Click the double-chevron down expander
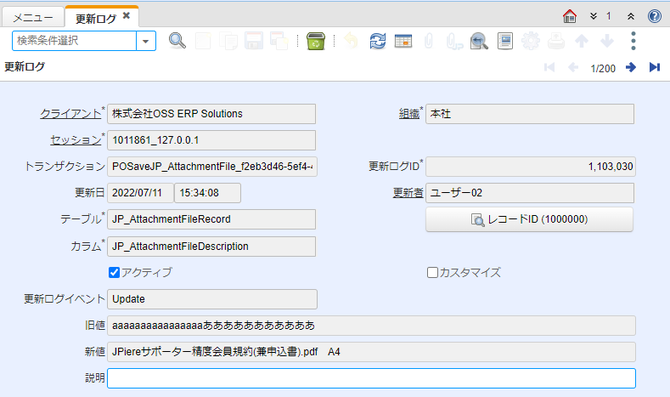 pos(593,16)
